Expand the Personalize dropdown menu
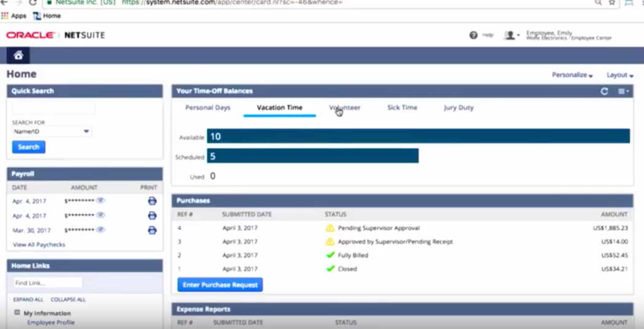This screenshot has height=329, width=644. [x=572, y=75]
